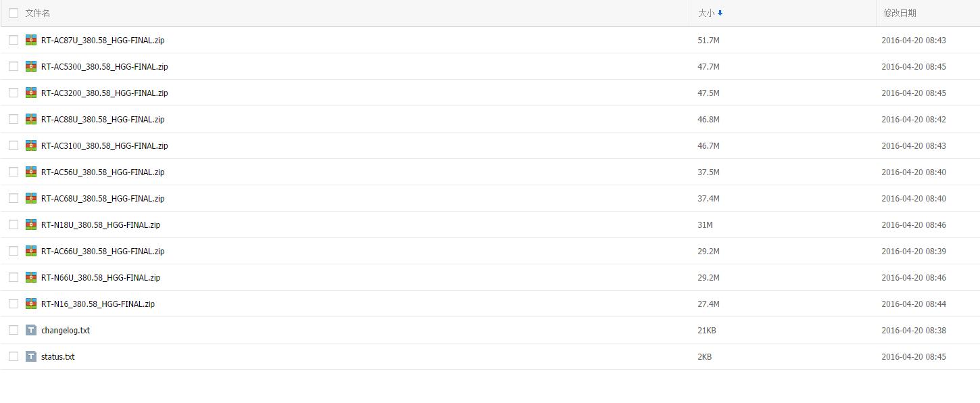Click RT-AC68U_380.58_HGG-FINAL.zip name
The width and height of the screenshot is (980, 403).
pyautogui.click(x=103, y=198)
